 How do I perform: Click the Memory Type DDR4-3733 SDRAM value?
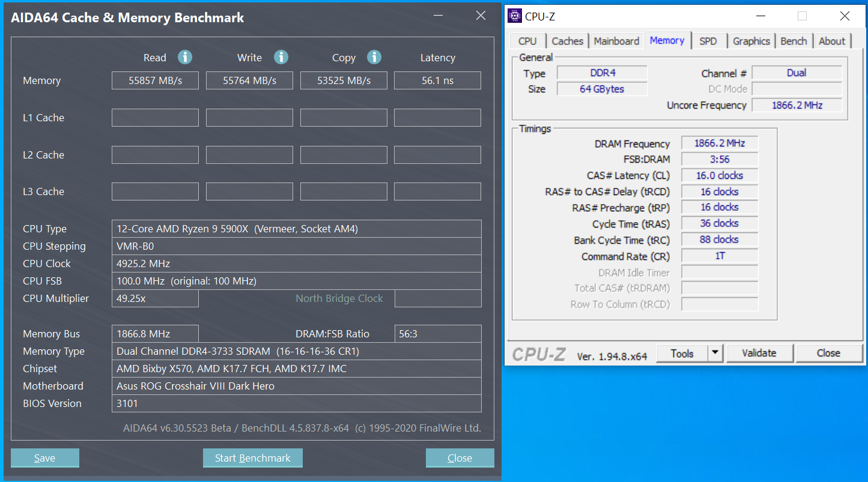click(x=297, y=351)
